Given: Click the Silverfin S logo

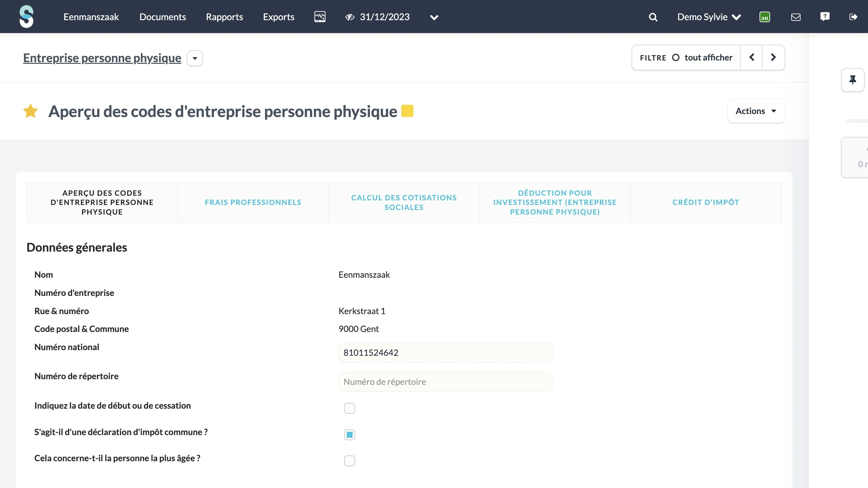Looking at the screenshot, I should [26, 17].
